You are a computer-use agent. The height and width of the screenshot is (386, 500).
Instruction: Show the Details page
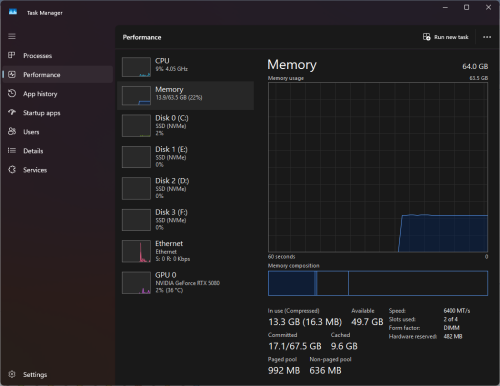click(x=58, y=151)
